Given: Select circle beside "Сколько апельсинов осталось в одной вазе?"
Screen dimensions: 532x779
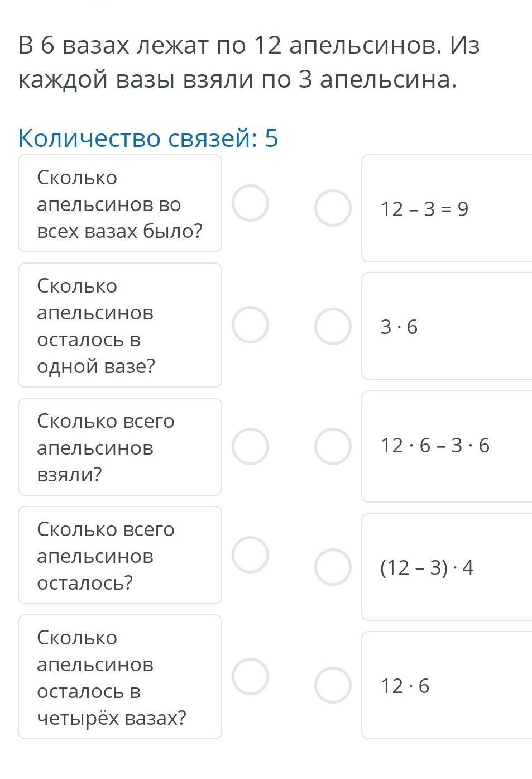Looking at the screenshot, I should point(250,324).
